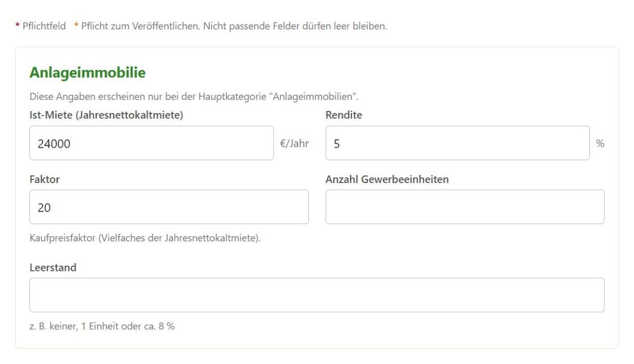Click the 'Ist-Miete (Jahresnettokaltmiete)' label

[106, 116]
